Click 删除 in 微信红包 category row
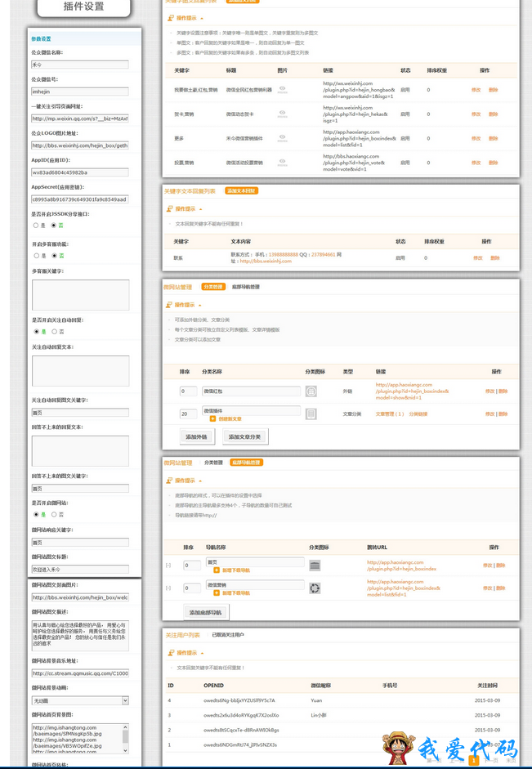Image resolution: width=532 pixels, height=769 pixels. click(503, 391)
